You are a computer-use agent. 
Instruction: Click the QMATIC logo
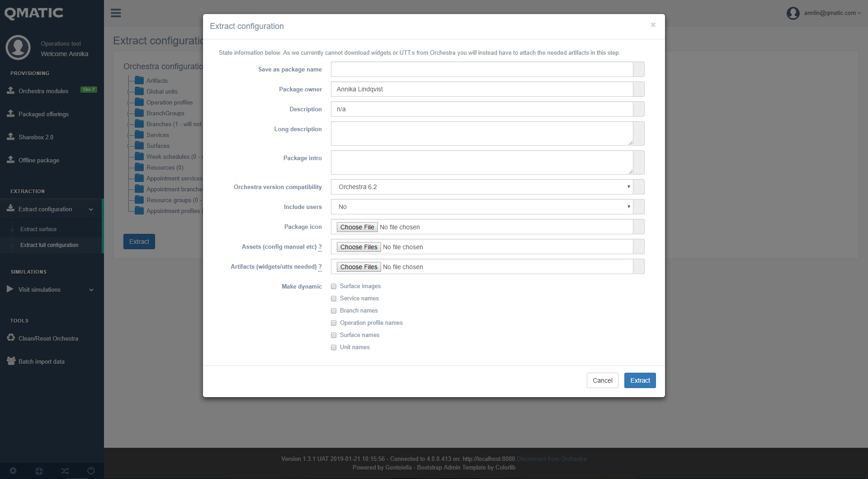[34, 13]
